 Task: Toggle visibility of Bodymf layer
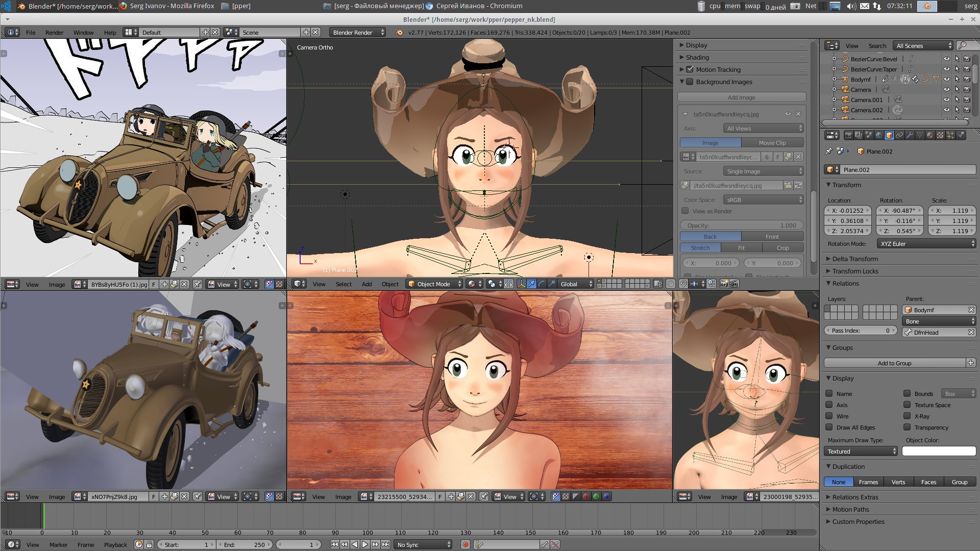[x=946, y=80]
